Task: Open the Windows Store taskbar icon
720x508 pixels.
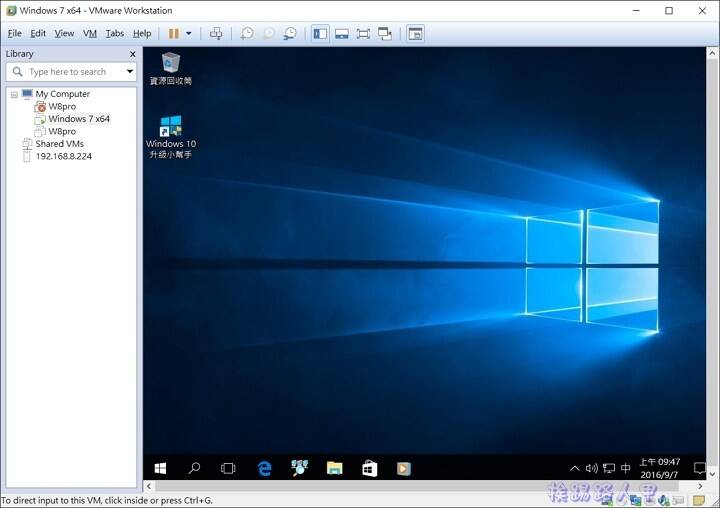Action: 369,468
